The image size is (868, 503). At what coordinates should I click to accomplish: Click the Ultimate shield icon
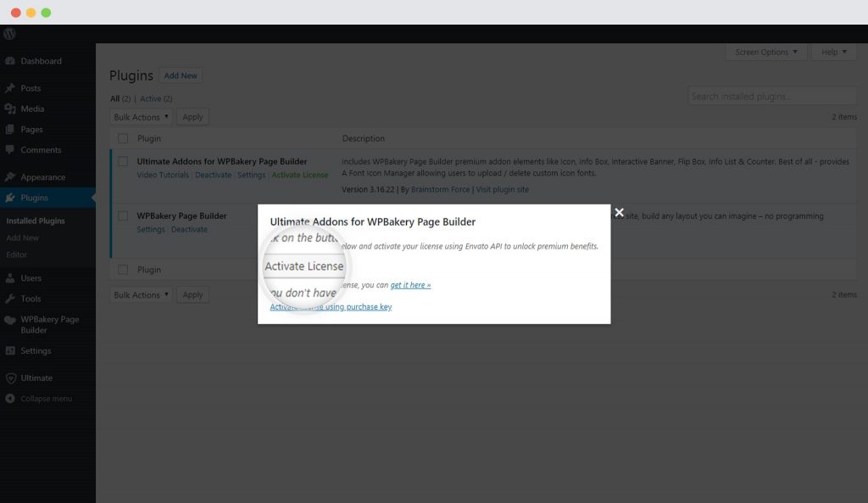point(10,377)
